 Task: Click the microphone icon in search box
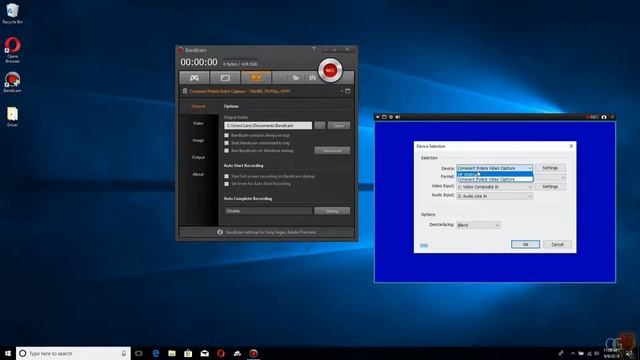click(x=124, y=353)
